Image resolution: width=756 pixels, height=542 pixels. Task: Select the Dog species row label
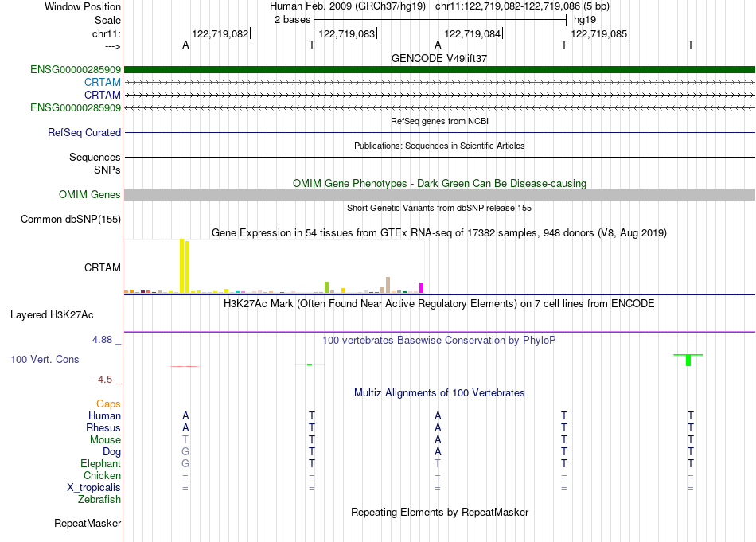(x=111, y=452)
